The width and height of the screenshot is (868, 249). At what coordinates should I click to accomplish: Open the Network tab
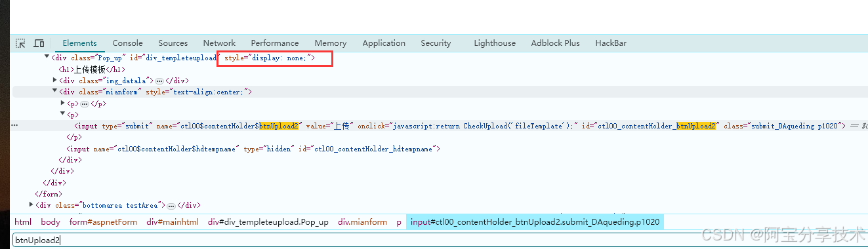click(x=219, y=43)
